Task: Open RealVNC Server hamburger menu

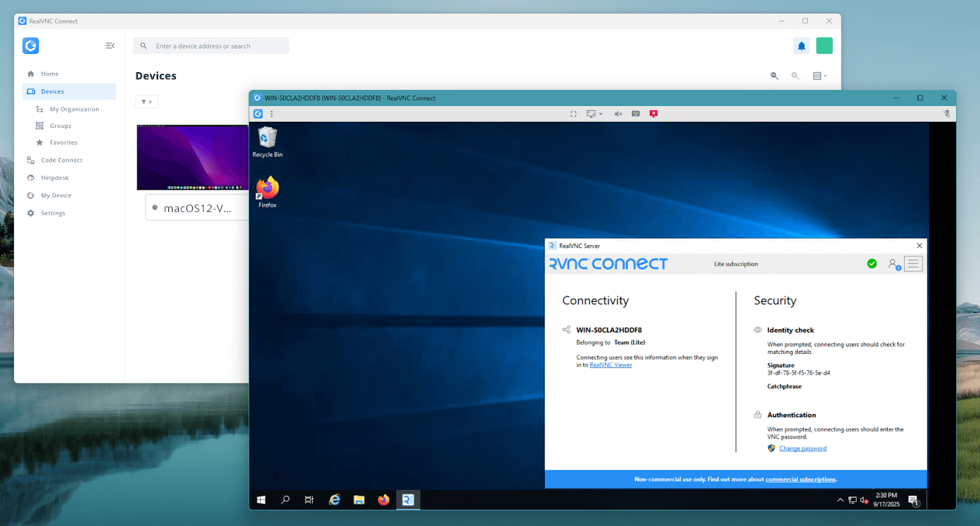Action: tap(913, 264)
